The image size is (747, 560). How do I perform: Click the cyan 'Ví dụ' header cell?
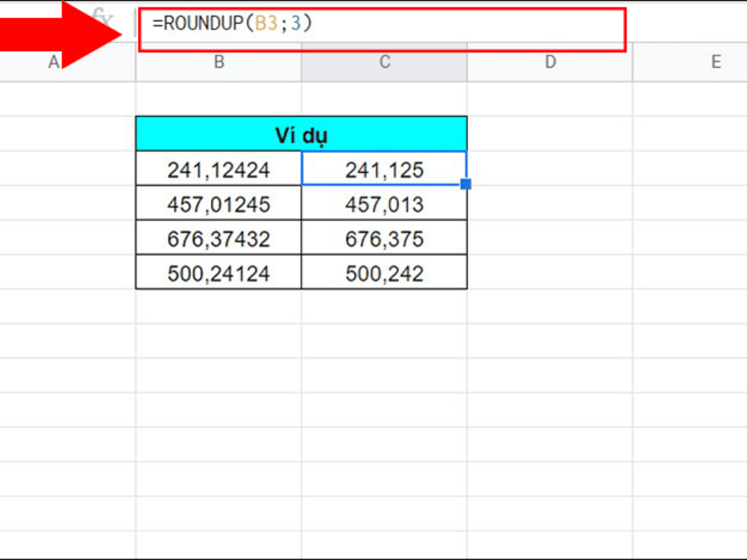(301, 134)
